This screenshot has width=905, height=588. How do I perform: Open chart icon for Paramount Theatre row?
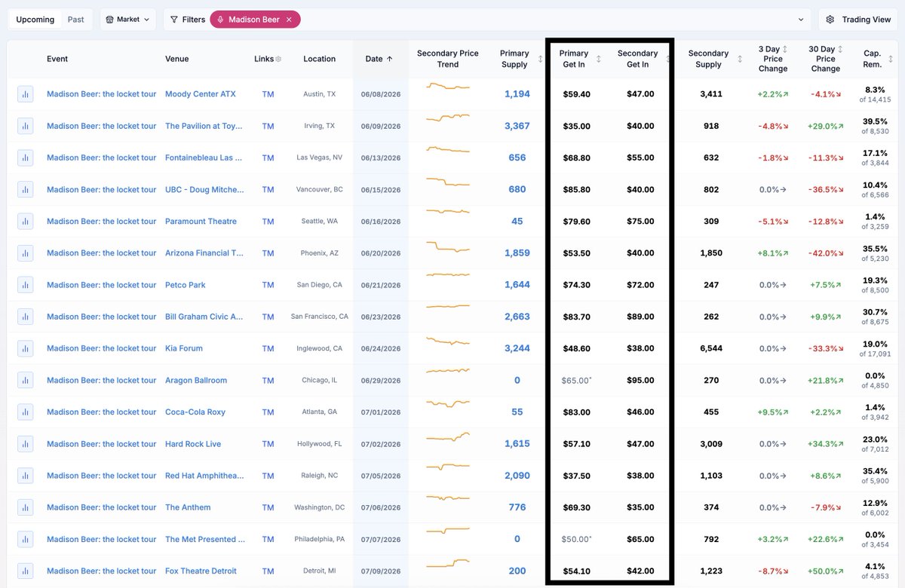(x=26, y=221)
